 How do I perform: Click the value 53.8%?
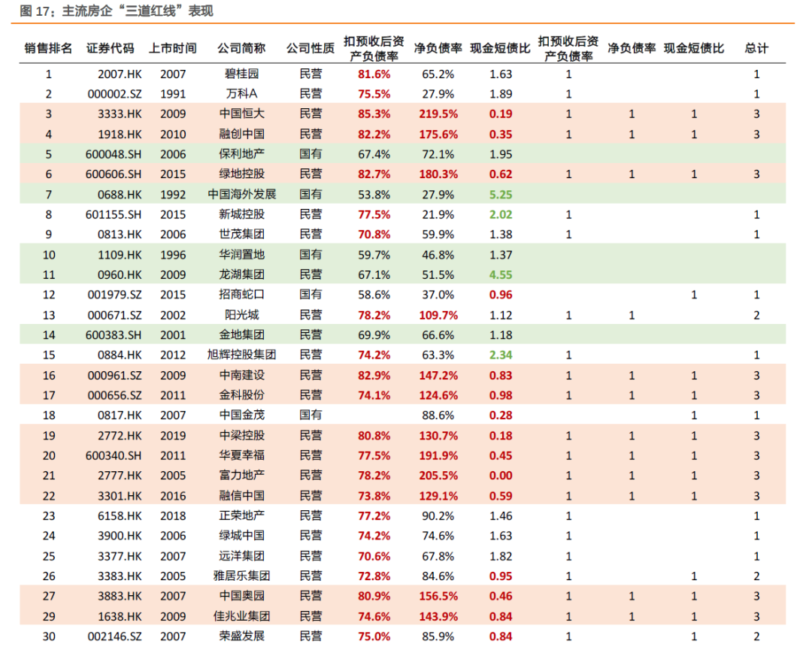(374, 195)
